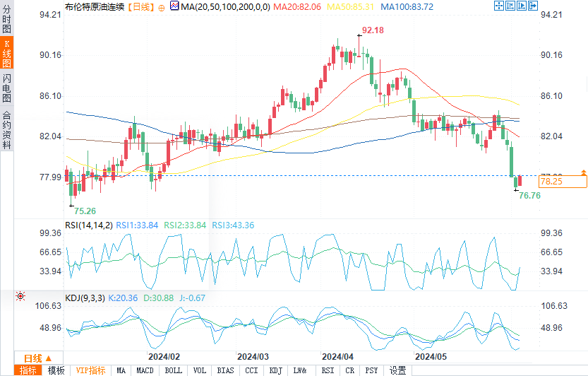This screenshot has height=376, width=588.
Task: Click the KDJ(9,3,3) parameter label
Action: coord(85,298)
